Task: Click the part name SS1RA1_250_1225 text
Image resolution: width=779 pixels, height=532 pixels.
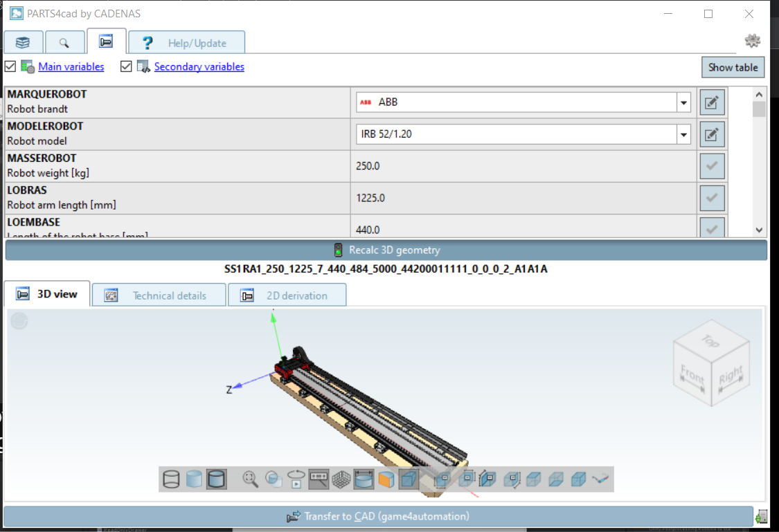Action: (x=386, y=270)
